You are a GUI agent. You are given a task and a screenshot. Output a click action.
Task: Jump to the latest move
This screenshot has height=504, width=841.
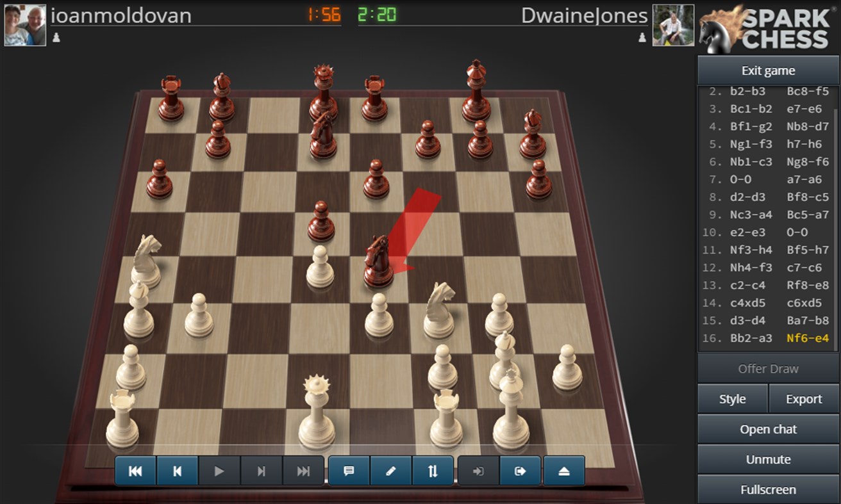tap(303, 471)
